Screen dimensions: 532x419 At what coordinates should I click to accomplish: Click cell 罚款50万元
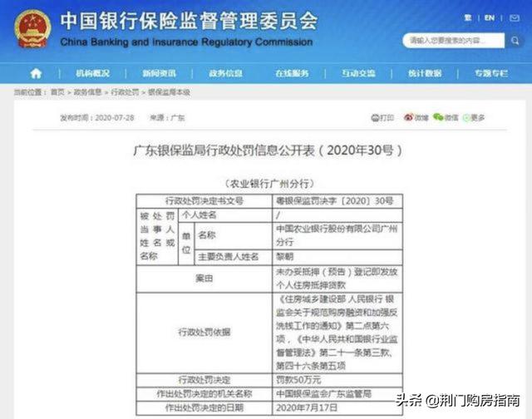337,380
